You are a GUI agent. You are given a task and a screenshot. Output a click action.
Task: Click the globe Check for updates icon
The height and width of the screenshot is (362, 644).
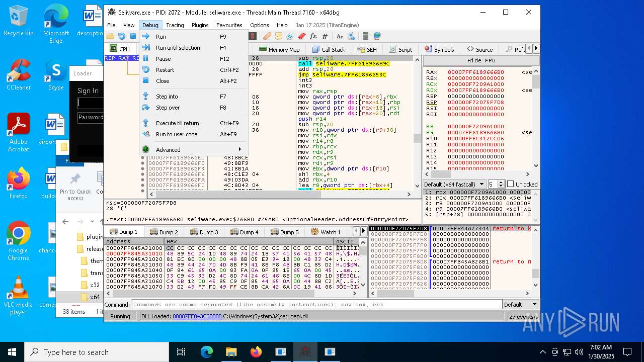[x=377, y=36]
